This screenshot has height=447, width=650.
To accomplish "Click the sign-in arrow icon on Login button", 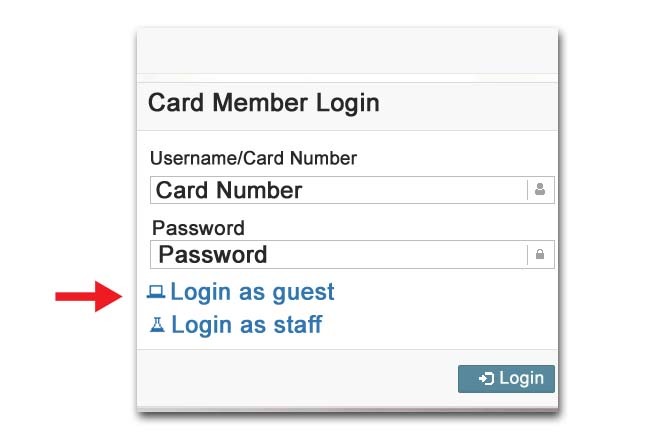I will coord(486,379).
